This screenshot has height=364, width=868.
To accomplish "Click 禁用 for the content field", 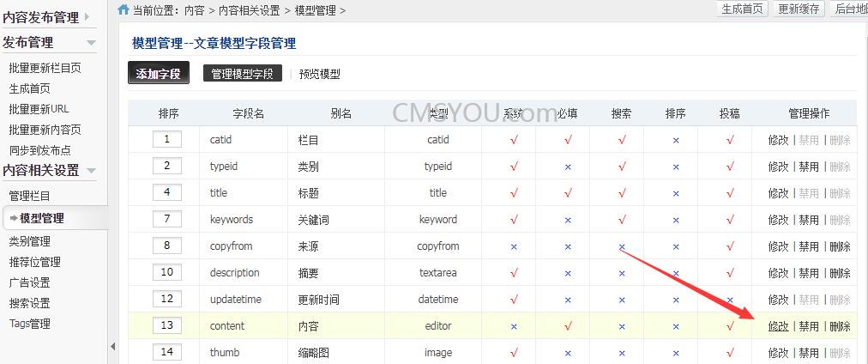I will click(x=809, y=326).
